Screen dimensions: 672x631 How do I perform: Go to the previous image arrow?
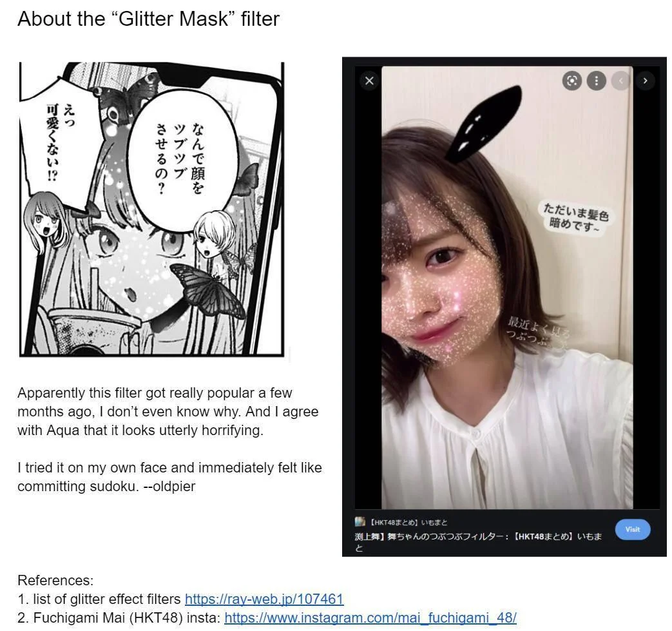pos(620,81)
